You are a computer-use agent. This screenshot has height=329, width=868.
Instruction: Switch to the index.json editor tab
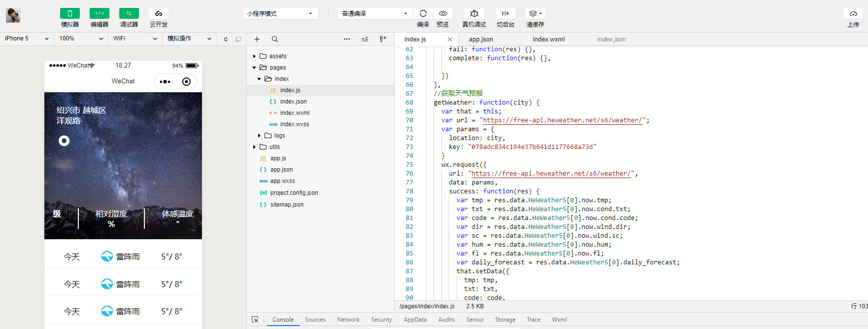pos(611,39)
